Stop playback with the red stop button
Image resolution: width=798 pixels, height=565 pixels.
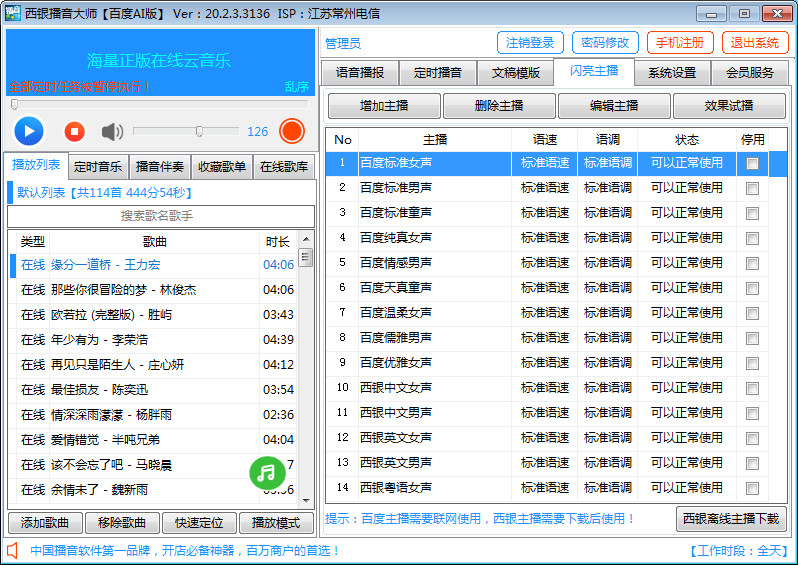pos(74,132)
